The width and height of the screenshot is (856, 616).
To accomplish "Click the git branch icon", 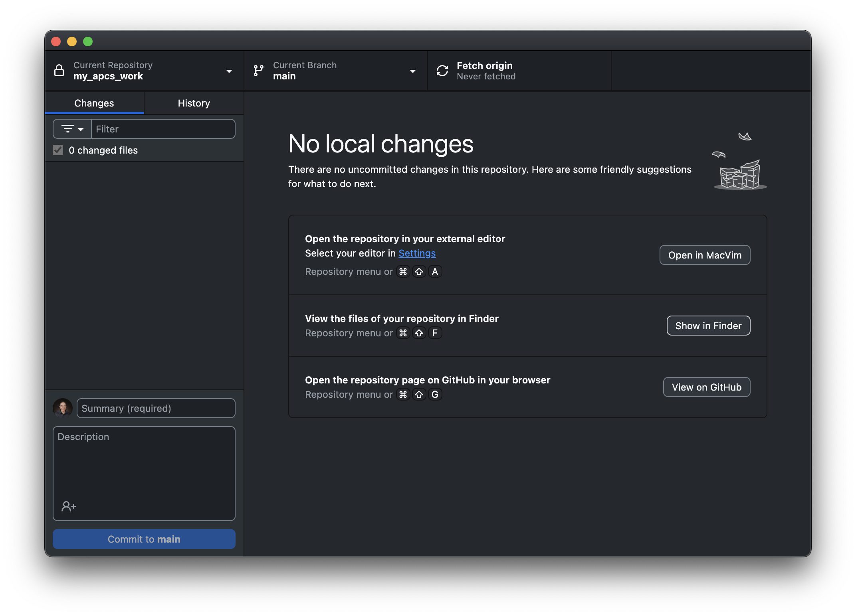I will click(x=259, y=71).
